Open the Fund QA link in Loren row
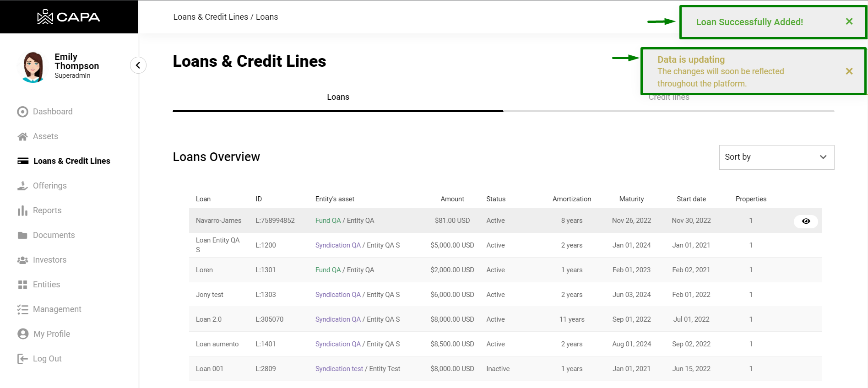The height and width of the screenshot is (388, 868). tap(328, 270)
